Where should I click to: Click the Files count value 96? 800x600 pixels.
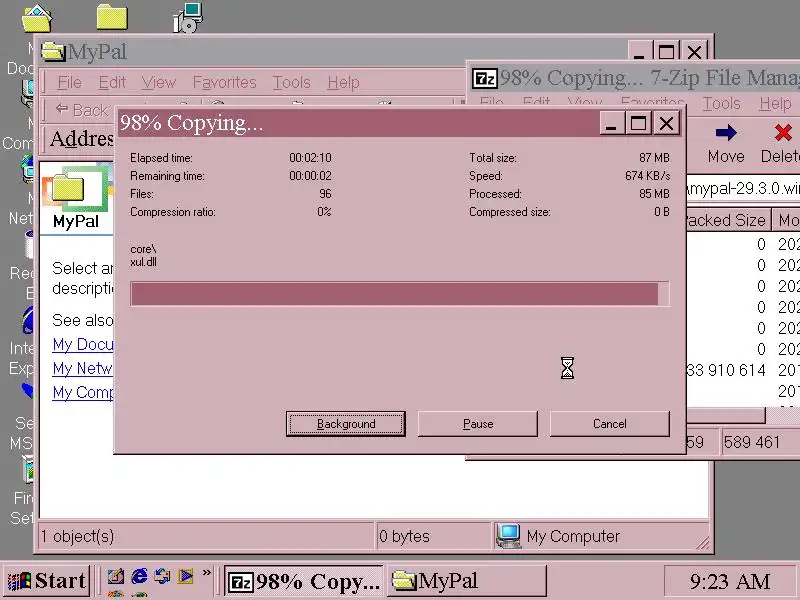(x=326, y=194)
